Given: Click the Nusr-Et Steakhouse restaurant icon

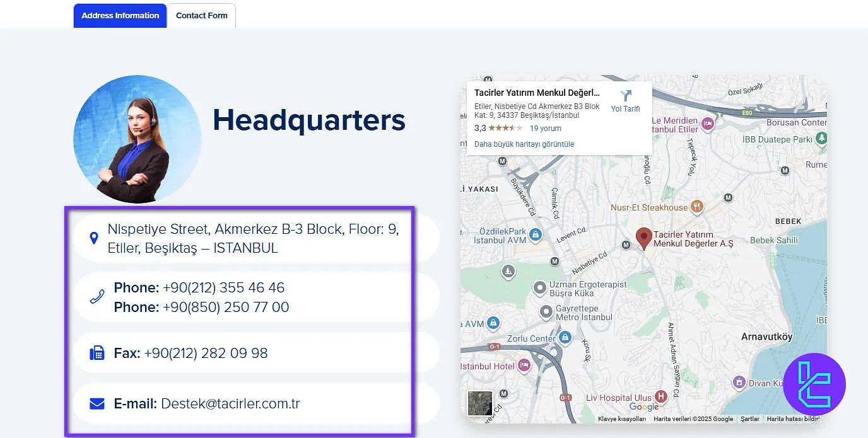Looking at the screenshot, I should [x=697, y=207].
